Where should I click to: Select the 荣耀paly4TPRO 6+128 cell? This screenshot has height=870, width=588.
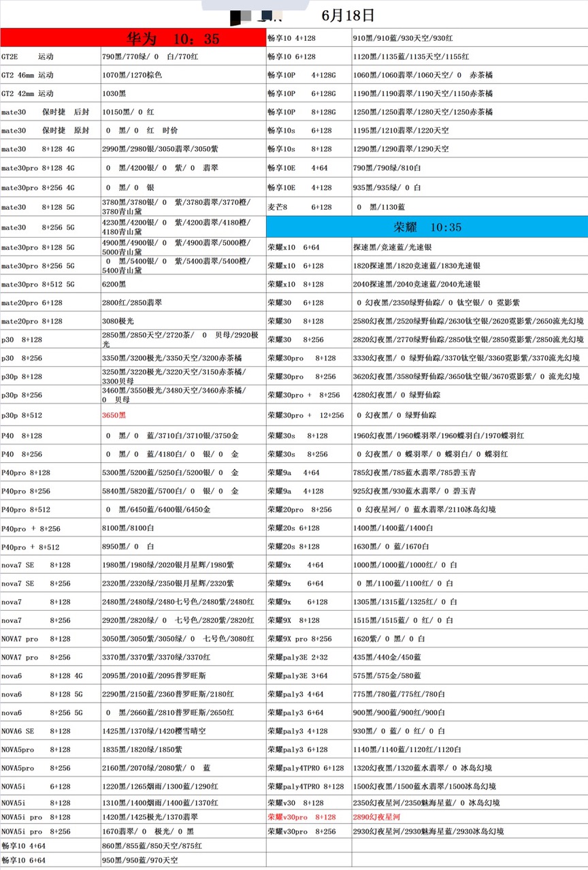pos(309,768)
